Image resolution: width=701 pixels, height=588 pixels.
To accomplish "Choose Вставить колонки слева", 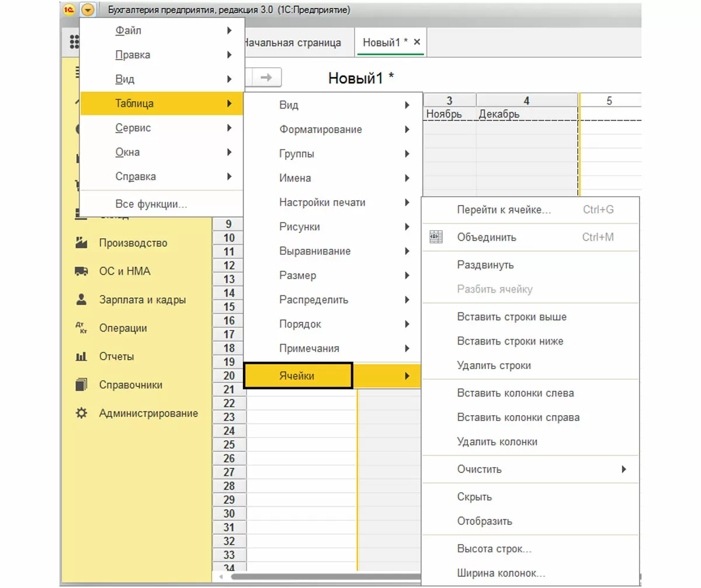I will coord(531,393).
